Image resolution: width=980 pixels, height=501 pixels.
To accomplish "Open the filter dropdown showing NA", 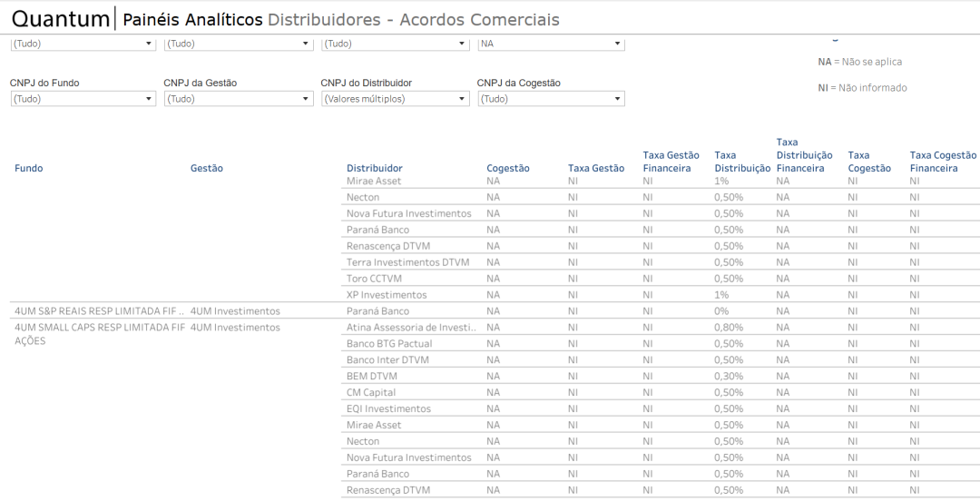I will click(552, 44).
